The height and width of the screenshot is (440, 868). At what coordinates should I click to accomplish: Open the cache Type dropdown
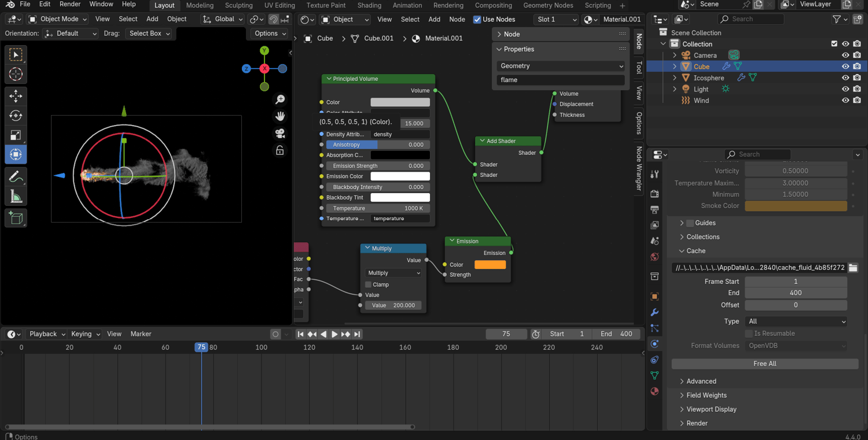coord(796,321)
